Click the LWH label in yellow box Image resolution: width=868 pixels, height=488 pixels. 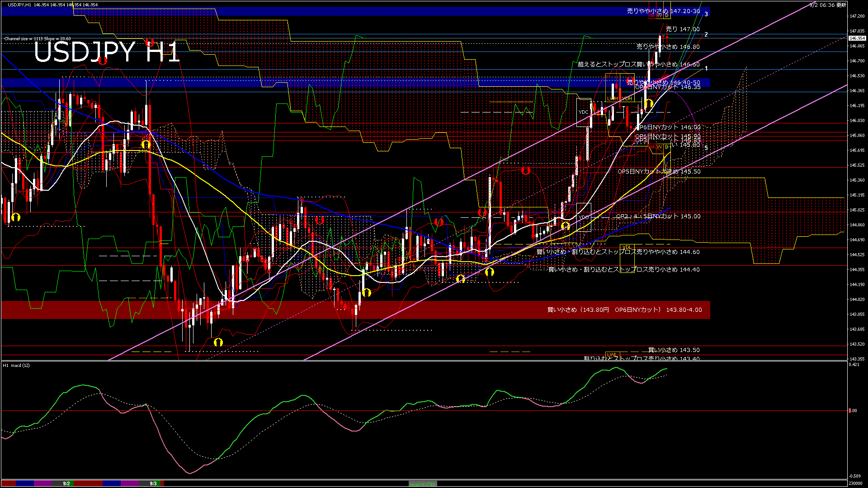click(612, 99)
